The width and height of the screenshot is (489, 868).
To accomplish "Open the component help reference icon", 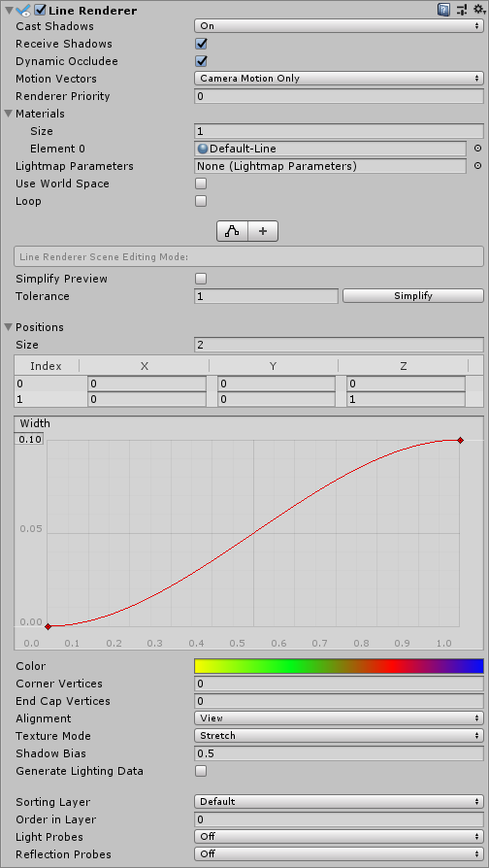I will [x=443, y=10].
